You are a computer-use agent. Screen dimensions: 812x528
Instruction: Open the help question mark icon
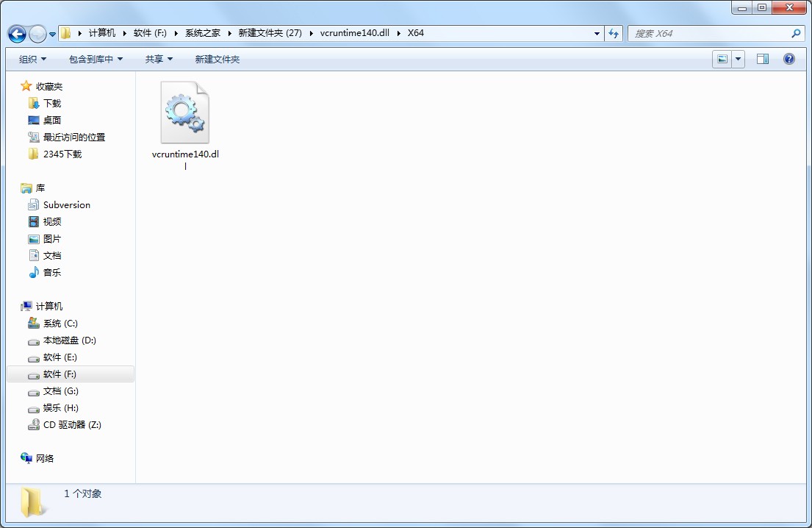[x=789, y=59]
